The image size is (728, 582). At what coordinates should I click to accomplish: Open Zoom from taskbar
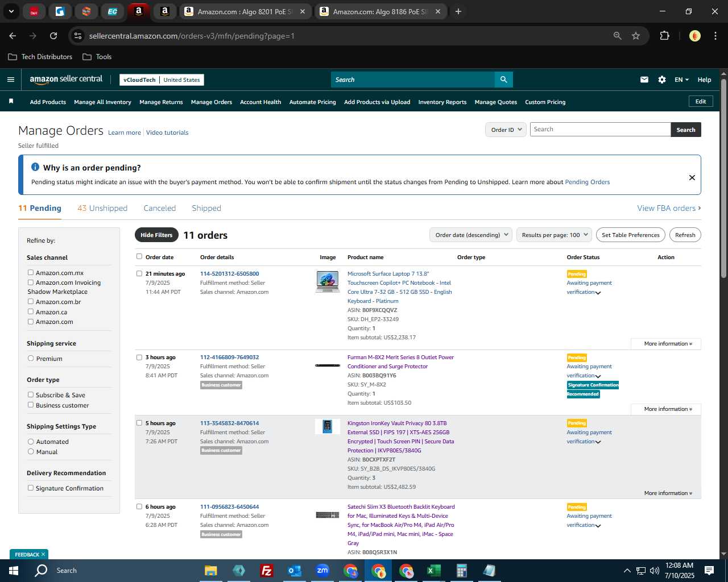tap(322, 571)
